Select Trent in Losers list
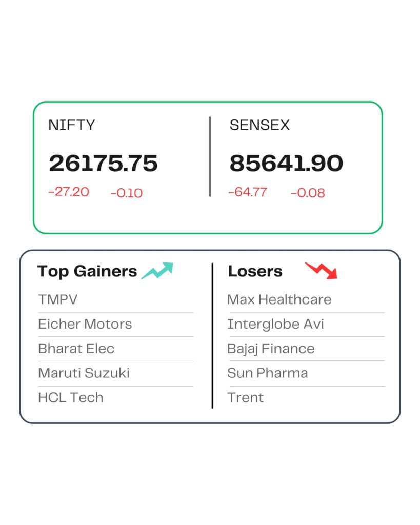Image resolution: width=420 pixels, height=525 pixels. [x=246, y=397]
